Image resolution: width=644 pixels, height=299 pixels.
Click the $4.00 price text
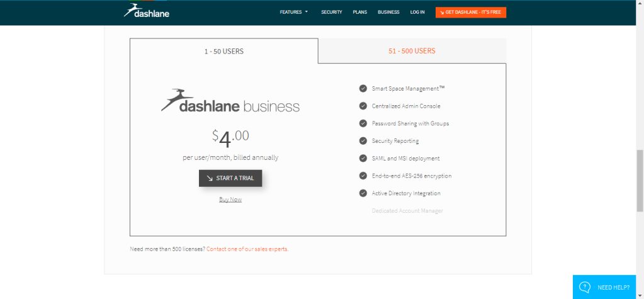click(x=230, y=138)
